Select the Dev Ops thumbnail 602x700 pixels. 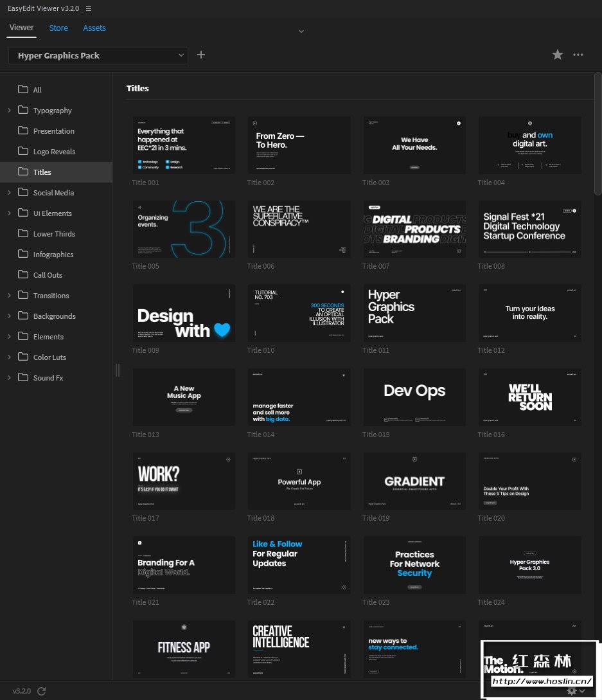(x=414, y=397)
